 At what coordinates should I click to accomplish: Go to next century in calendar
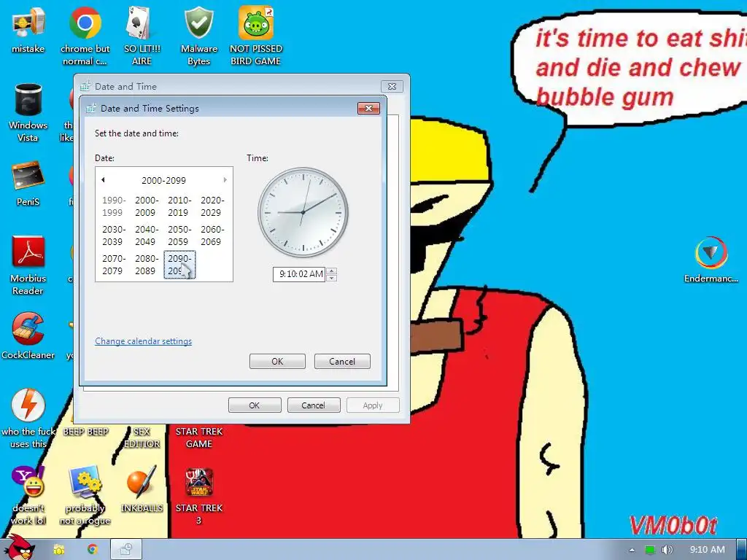(x=225, y=180)
